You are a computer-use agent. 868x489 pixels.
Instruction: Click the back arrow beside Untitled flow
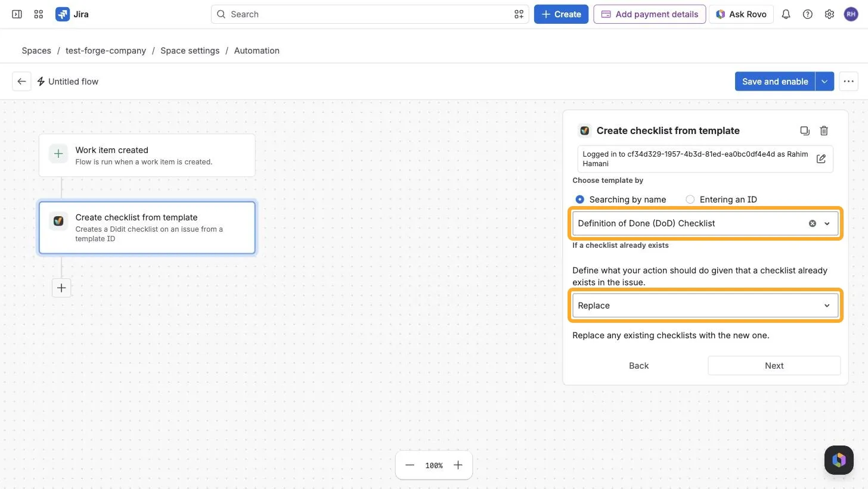21,82
